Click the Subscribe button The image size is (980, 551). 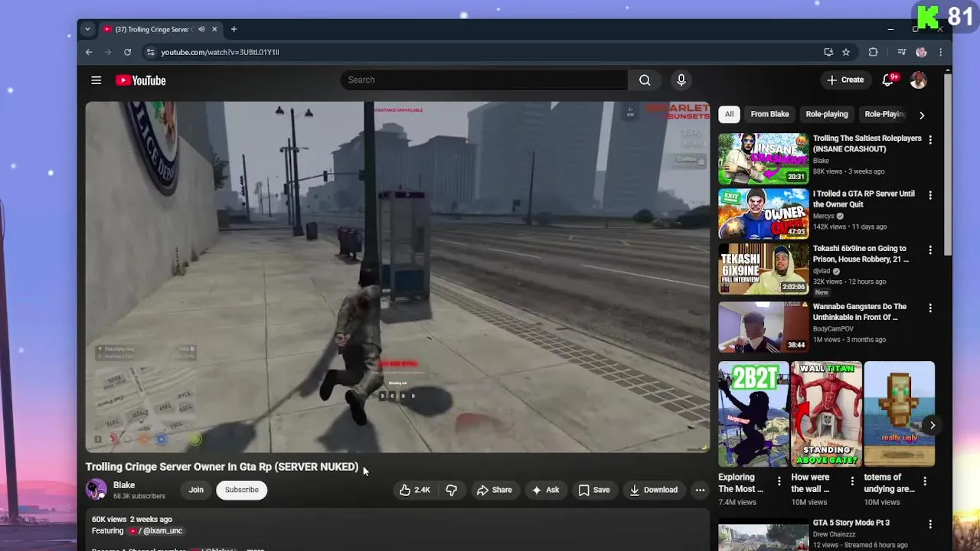click(241, 490)
